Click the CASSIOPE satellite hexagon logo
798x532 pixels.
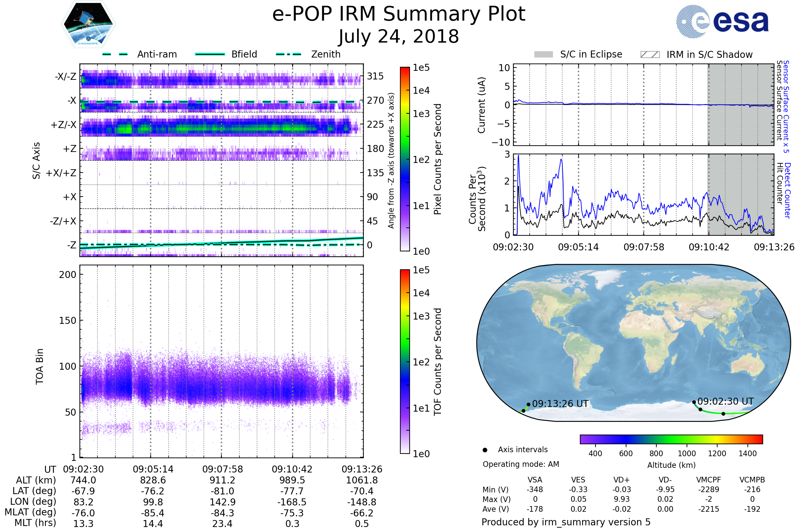point(88,24)
